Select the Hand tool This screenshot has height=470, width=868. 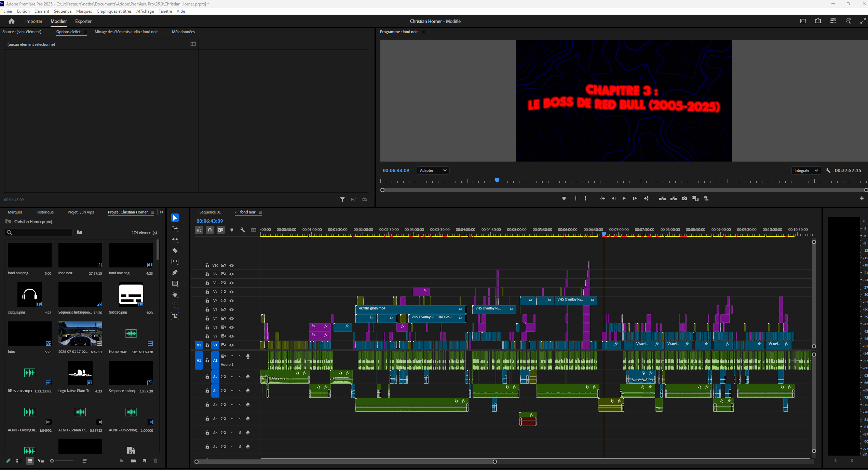click(x=175, y=294)
